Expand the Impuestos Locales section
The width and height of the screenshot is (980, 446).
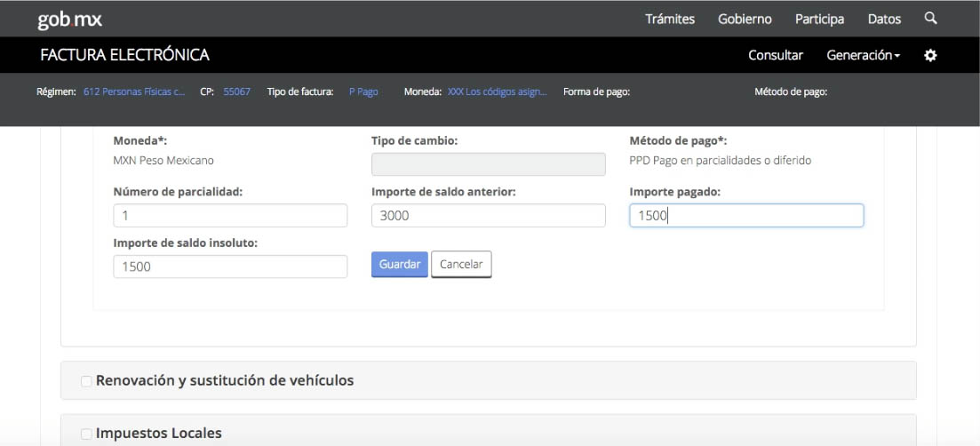(x=158, y=433)
